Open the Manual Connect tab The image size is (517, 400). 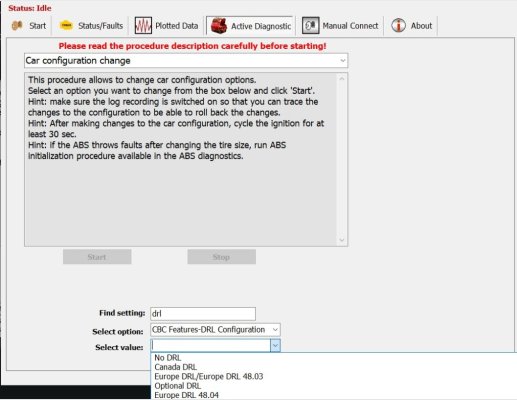tap(350, 26)
